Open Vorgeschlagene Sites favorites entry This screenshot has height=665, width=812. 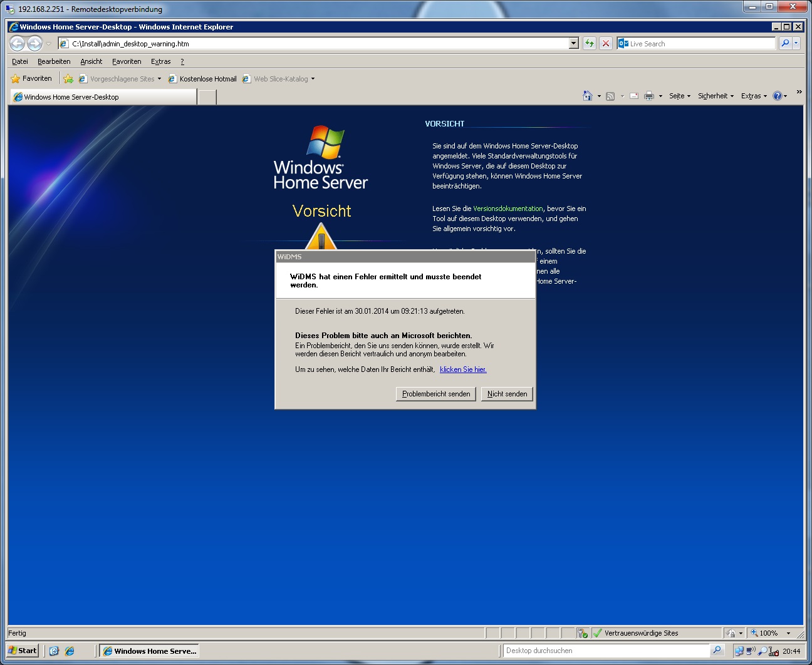point(120,79)
